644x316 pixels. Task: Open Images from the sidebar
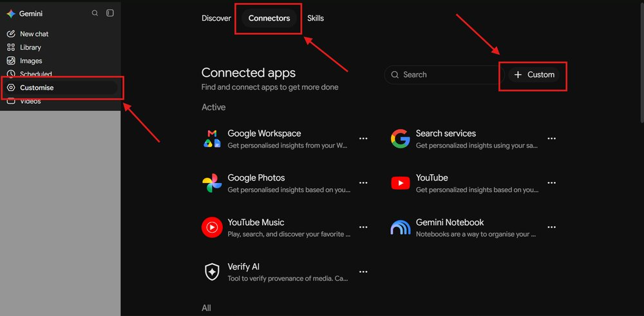pyautogui.click(x=31, y=61)
